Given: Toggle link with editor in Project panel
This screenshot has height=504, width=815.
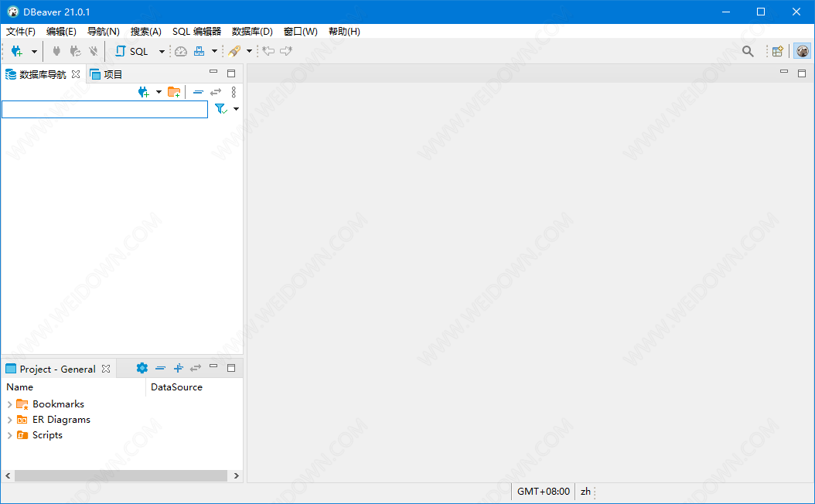Looking at the screenshot, I should (196, 368).
